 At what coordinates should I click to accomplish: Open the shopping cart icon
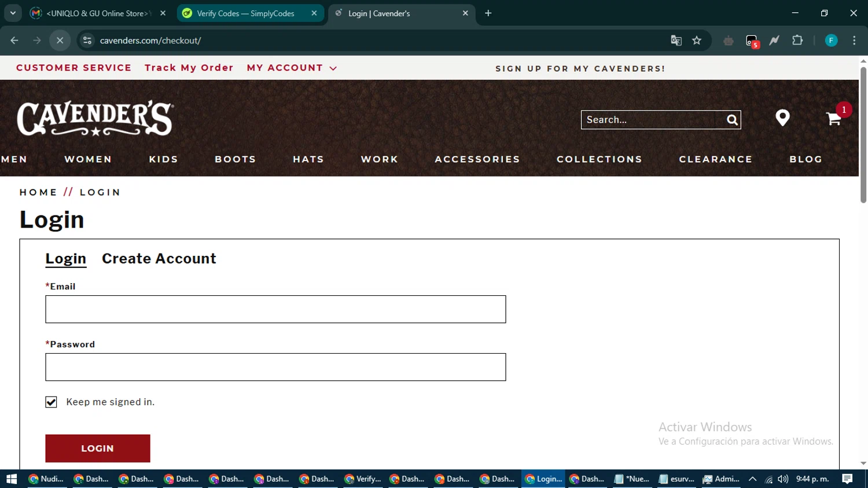coord(833,119)
